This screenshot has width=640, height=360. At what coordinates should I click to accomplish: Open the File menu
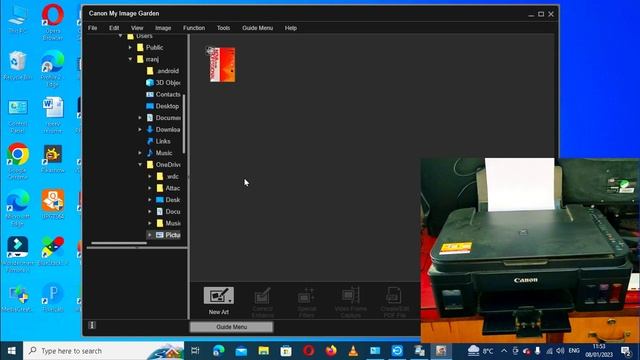click(x=93, y=28)
